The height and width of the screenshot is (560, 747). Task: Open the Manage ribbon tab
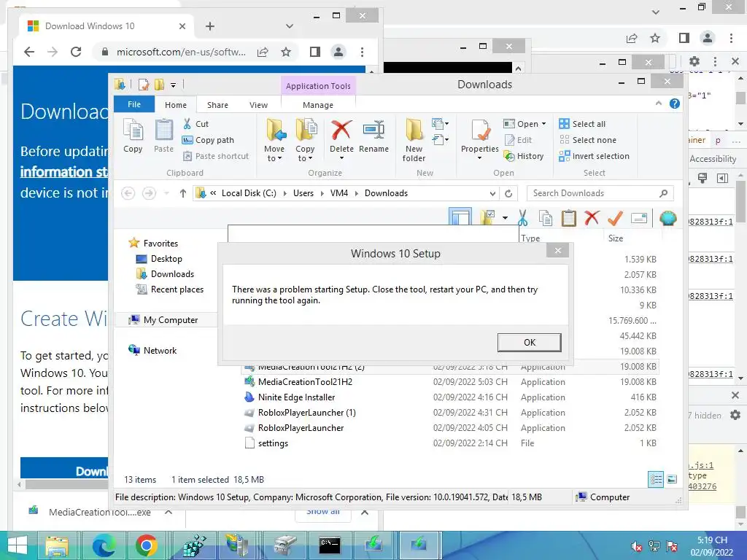coord(318,105)
